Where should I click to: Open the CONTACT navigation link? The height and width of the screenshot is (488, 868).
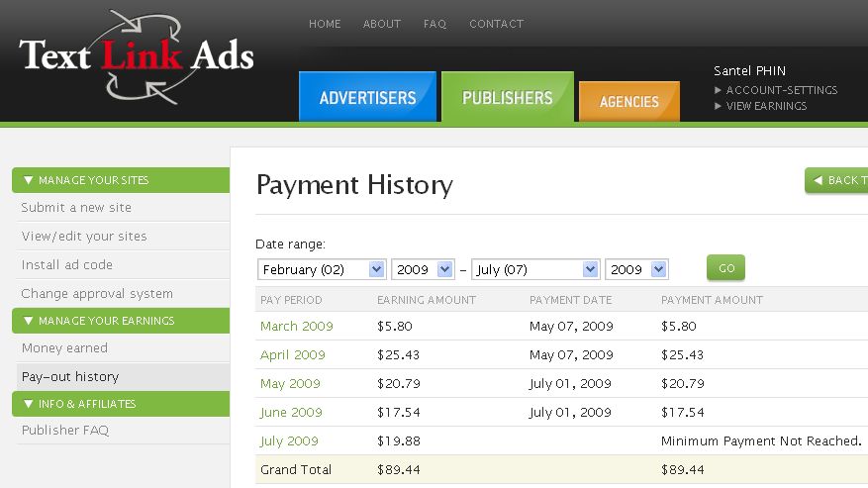coord(497,24)
